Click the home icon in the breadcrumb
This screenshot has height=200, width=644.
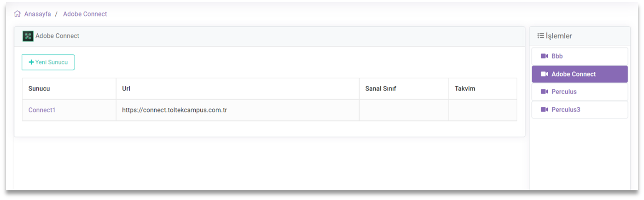click(17, 14)
